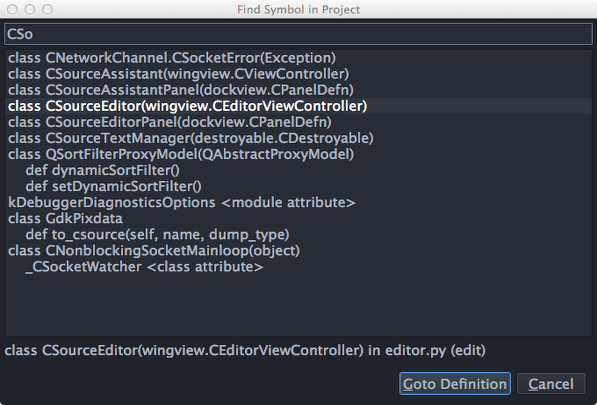Focus the symbol search field containing CSo

click(298, 34)
